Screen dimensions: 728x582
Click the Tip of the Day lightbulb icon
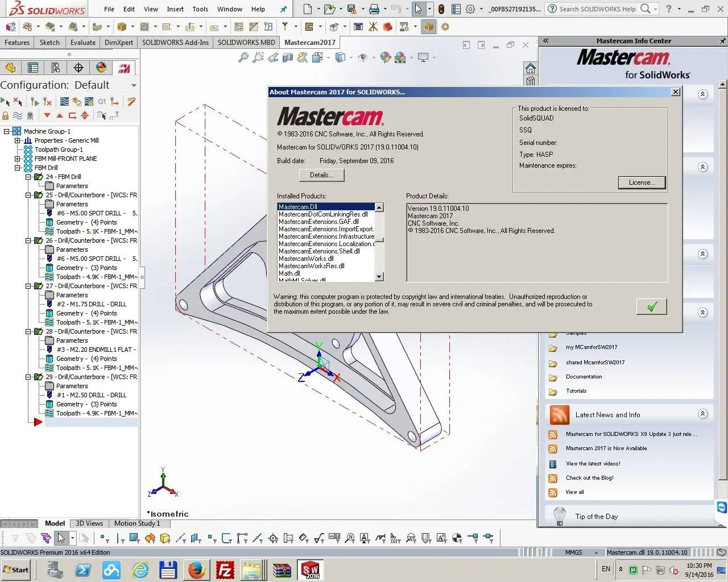560,516
